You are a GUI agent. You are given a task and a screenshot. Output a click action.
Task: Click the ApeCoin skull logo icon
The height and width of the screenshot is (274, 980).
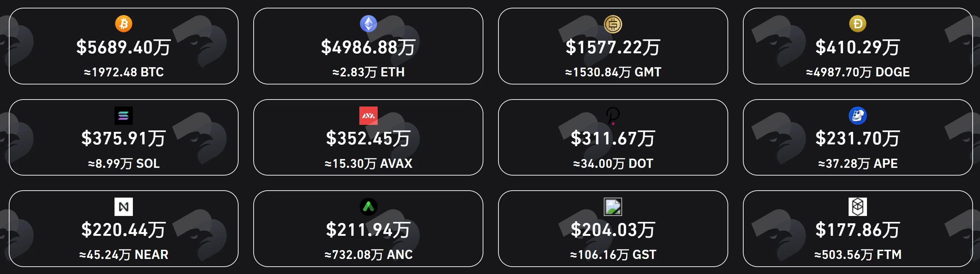pyautogui.click(x=857, y=116)
